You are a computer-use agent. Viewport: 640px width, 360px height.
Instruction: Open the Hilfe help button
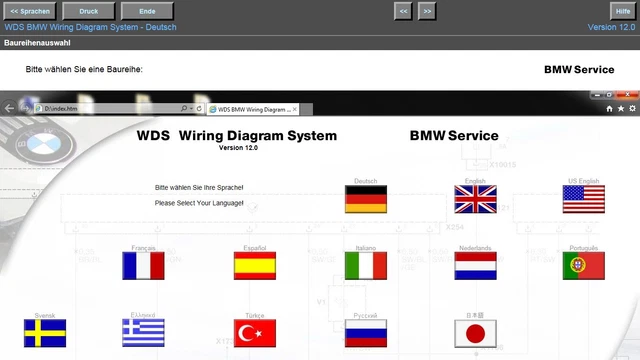click(x=623, y=11)
